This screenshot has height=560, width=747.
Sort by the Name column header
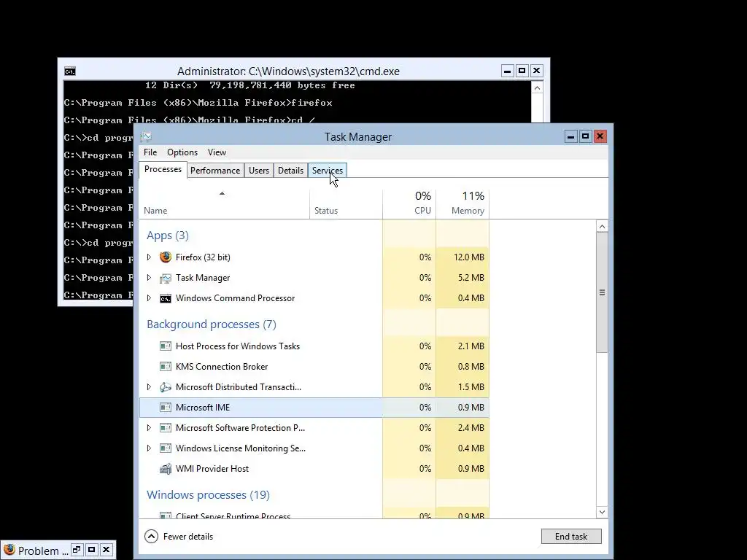[x=225, y=205]
